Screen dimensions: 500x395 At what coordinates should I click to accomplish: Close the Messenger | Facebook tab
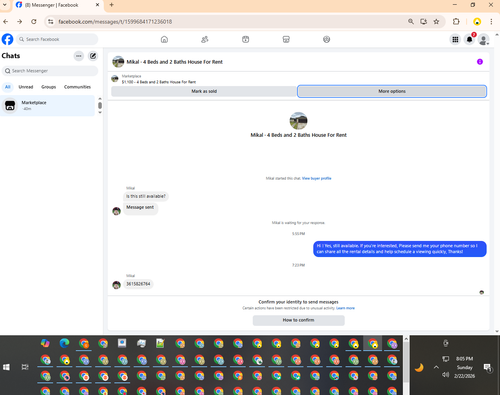click(x=97, y=5)
